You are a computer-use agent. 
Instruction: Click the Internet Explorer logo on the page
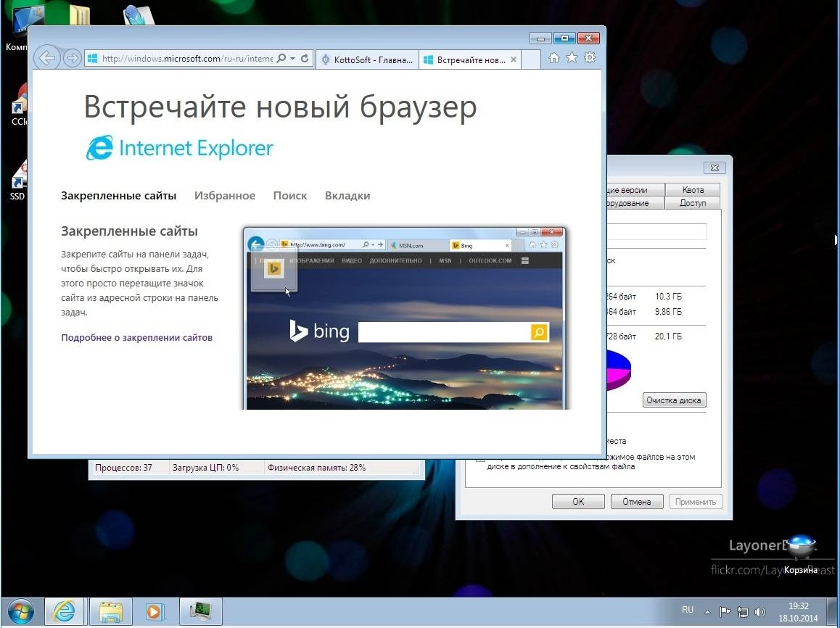(x=179, y=148)
